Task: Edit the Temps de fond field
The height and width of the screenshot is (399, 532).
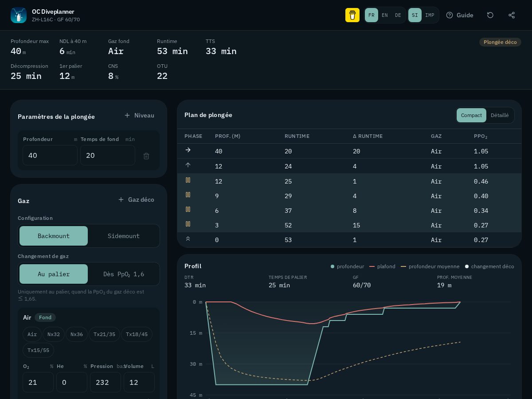Action: [x=108, y=155]
